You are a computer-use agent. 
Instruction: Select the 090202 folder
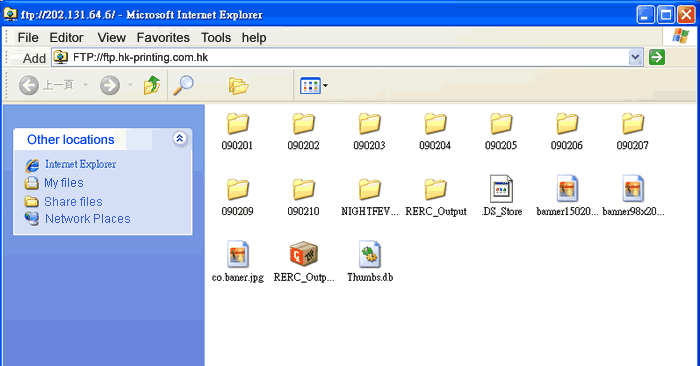coord(303,132)
